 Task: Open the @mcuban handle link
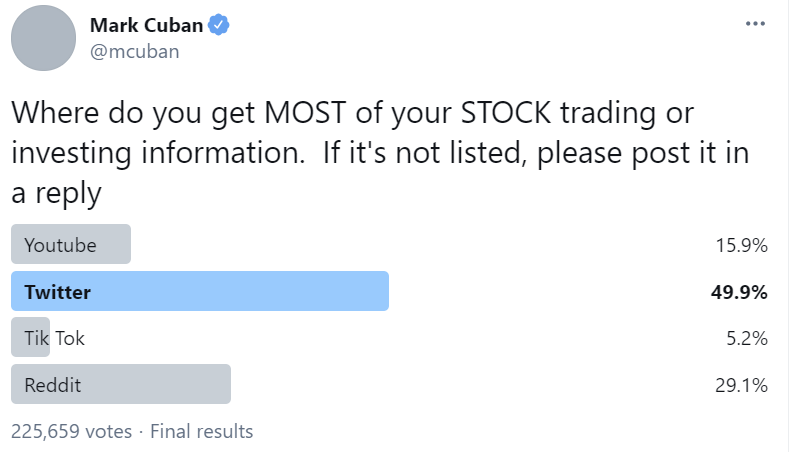click(x=135, y=51)
